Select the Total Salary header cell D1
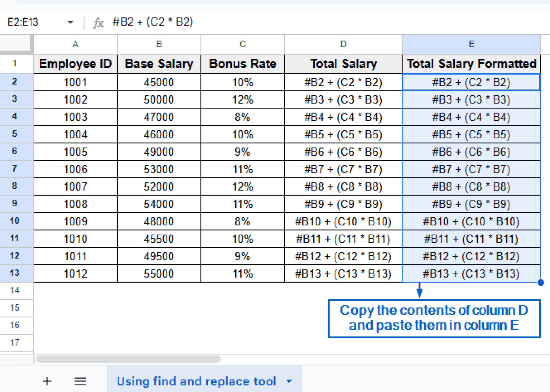The width and height of the screenshot is (550, 392). (x=343, y=64)
